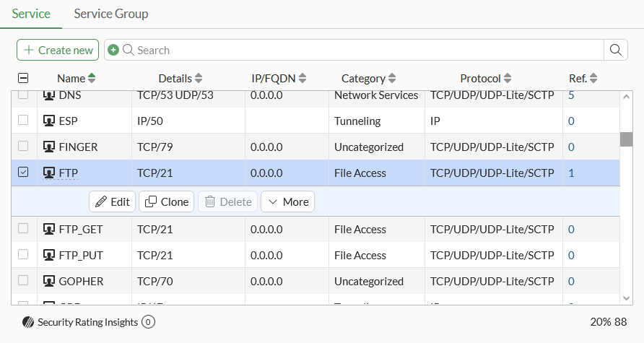Click the GOPHER service monitor icon
This screenshot has width=644, height=343.
click(49, 282)
